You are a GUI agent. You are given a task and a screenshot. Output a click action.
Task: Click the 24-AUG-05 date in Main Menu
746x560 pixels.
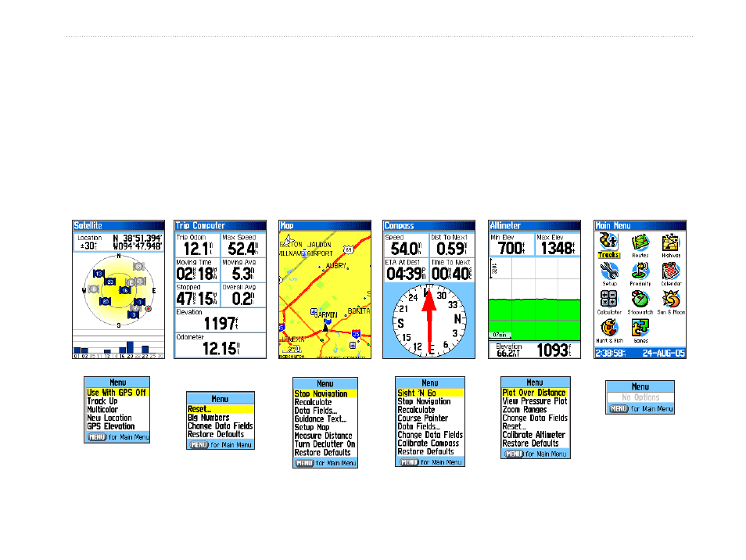pos(663,353)
